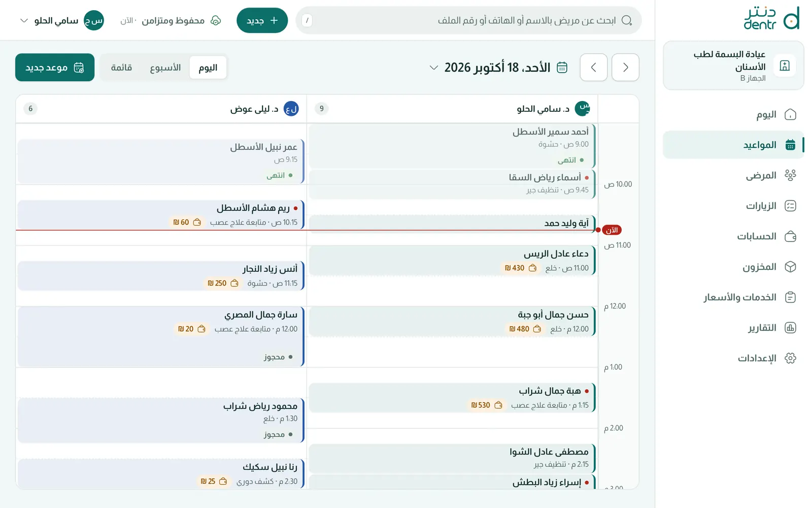Click the المواعيد calendar sidebar icon
This screenshot has height=508, width=812.
pos(790,145)
